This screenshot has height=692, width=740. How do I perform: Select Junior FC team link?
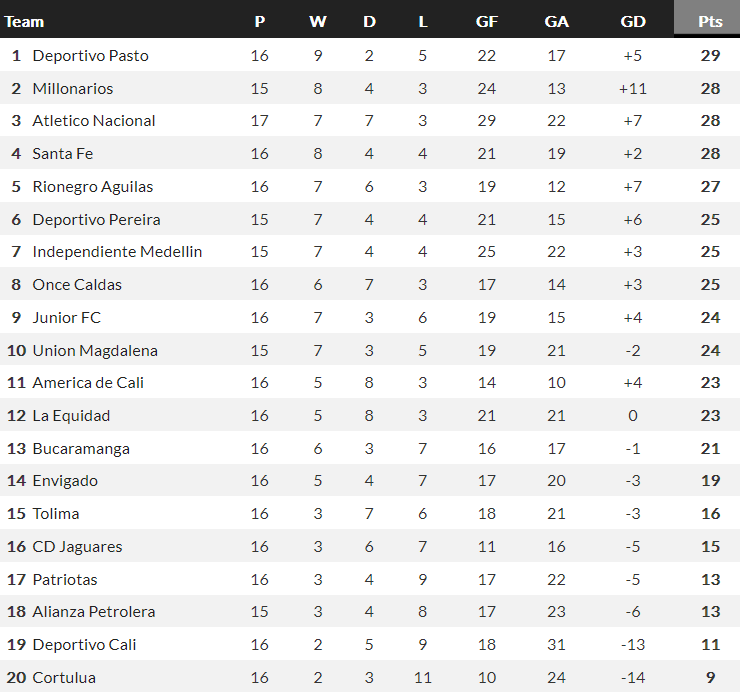67,318
